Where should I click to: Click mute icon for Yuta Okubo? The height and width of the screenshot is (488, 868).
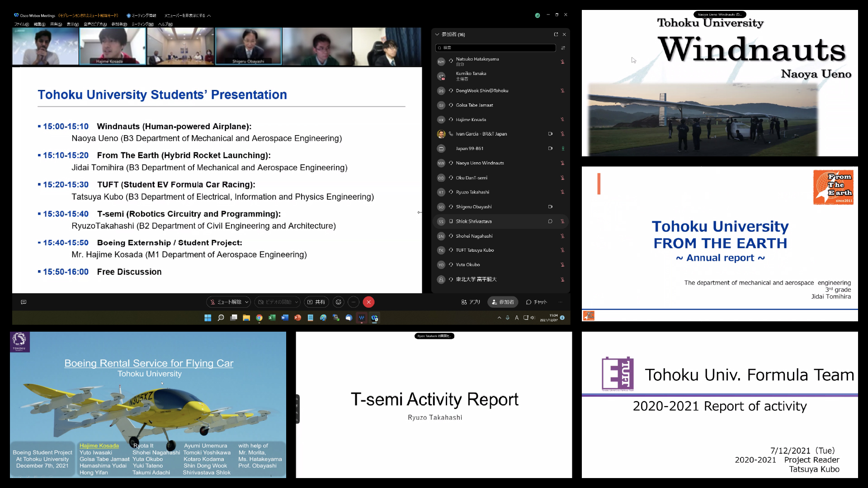(x=562, y=265)
